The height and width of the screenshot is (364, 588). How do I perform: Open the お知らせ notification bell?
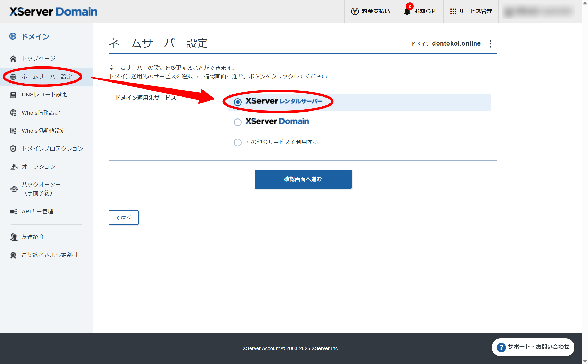[x=407, y=12]
